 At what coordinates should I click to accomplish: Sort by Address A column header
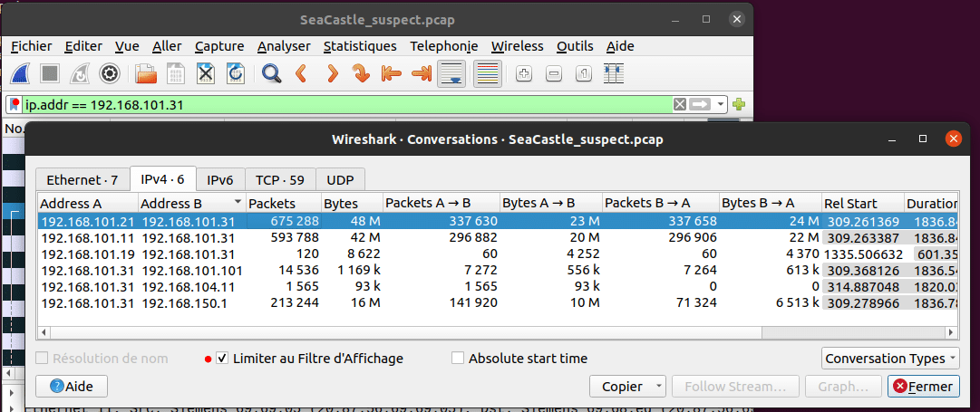(88, 204)
